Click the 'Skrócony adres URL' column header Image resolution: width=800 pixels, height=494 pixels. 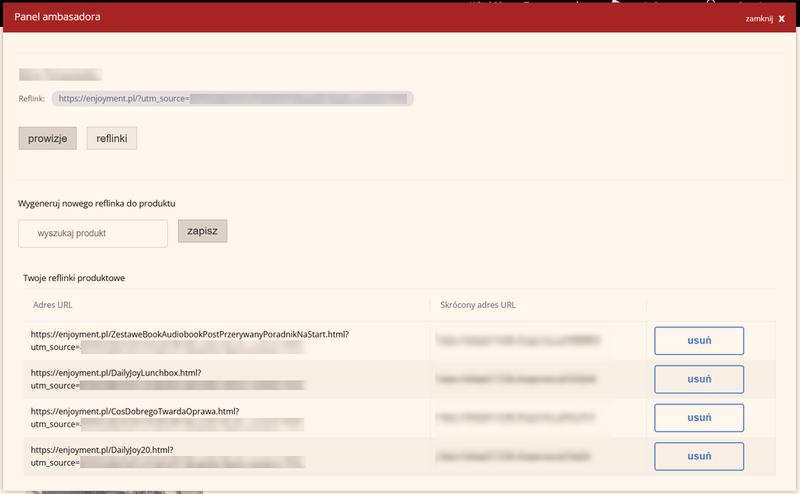tap(478, 305)
